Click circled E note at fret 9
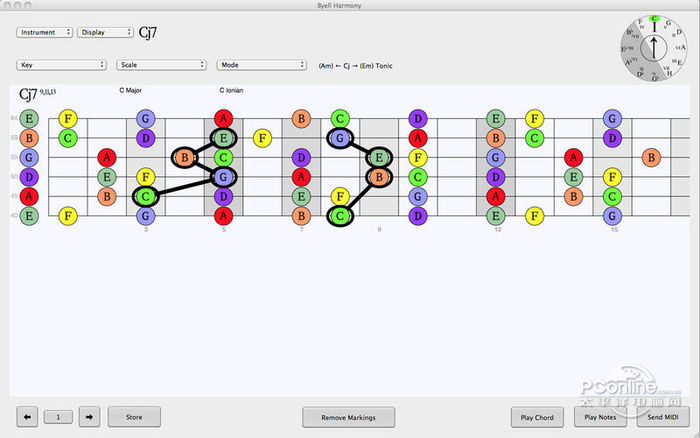The height and width of the screenshot is (438, 700). click(x=379, y=158)
